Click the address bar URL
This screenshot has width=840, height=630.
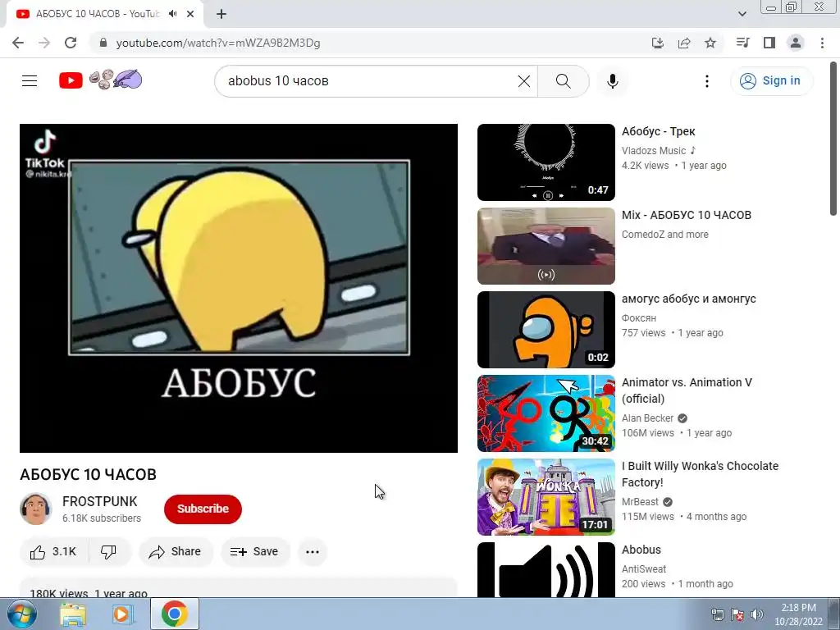(218, 43)
